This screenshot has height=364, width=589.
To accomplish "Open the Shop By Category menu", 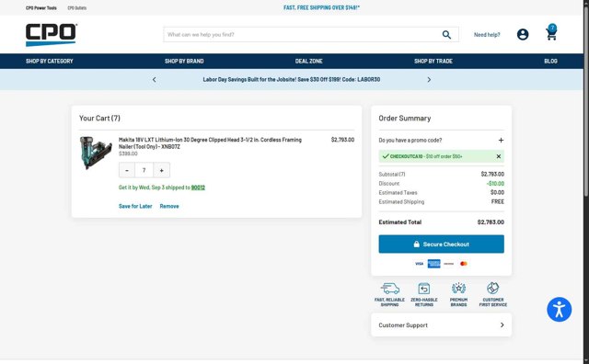I will tap(49, 62).
